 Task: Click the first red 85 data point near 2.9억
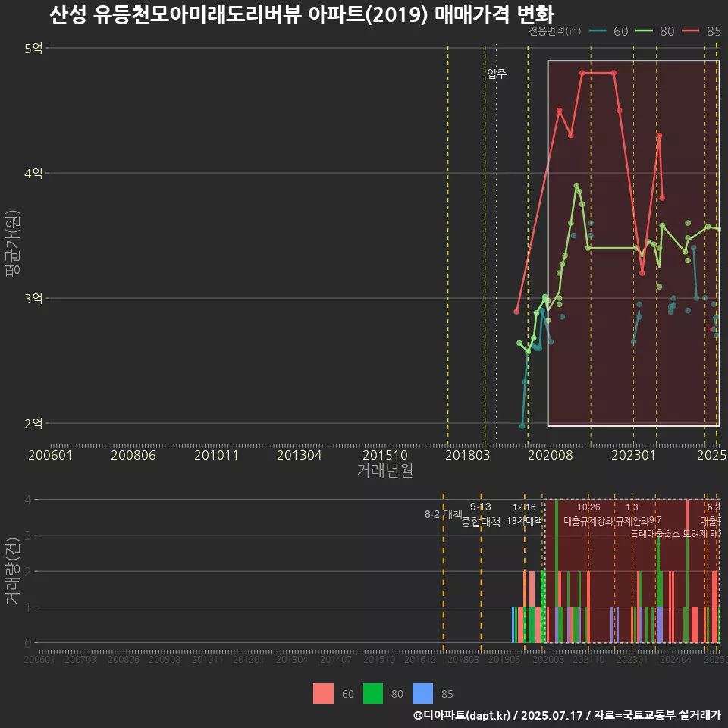pos(516,312)
